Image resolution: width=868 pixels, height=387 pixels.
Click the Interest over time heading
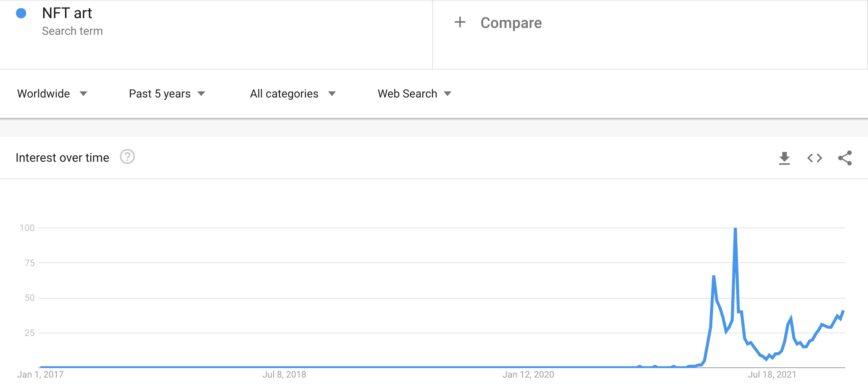pyautogui.click(x=62, y=158)
